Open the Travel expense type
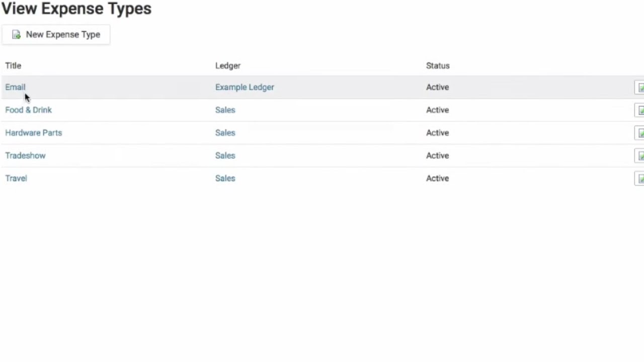 tap(16, 178)
